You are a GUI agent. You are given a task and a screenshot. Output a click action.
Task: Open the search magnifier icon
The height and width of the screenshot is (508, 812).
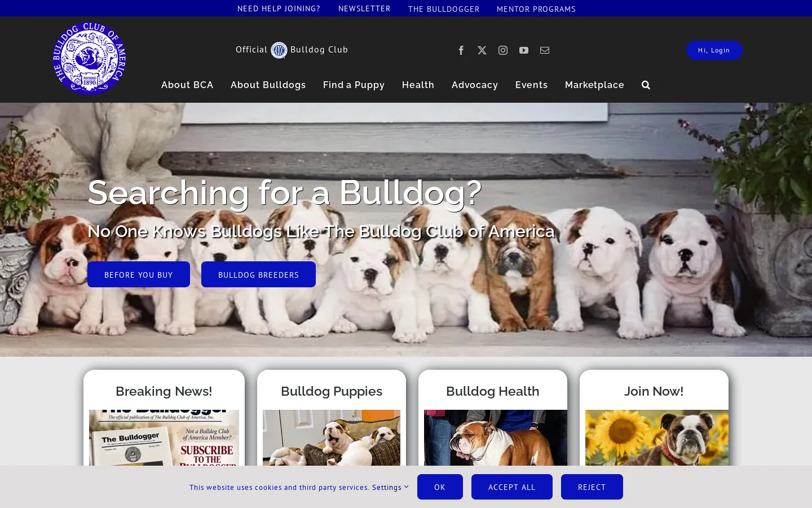[646, 85]
